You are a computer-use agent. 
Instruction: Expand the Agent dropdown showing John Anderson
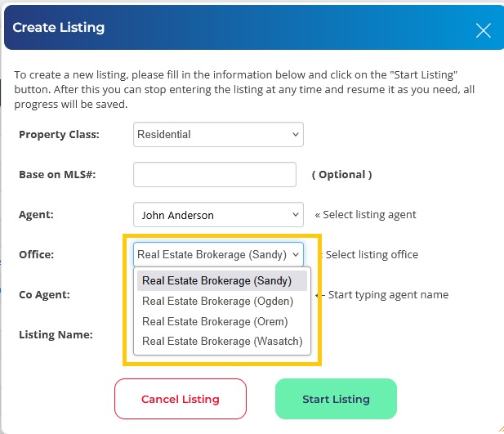pyautogui.click(x=218, y=215)
